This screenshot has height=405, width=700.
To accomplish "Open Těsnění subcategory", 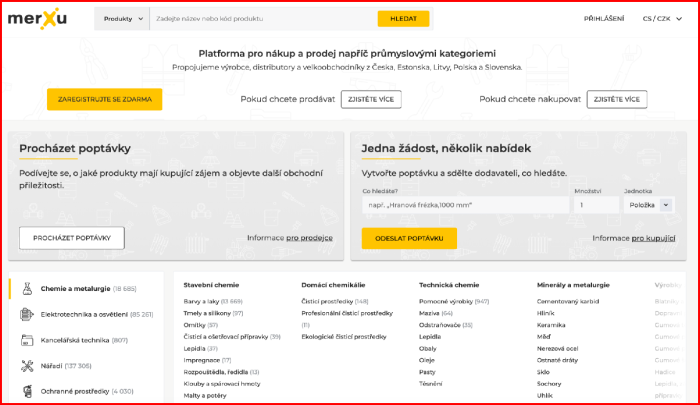I will pos(430,384).
